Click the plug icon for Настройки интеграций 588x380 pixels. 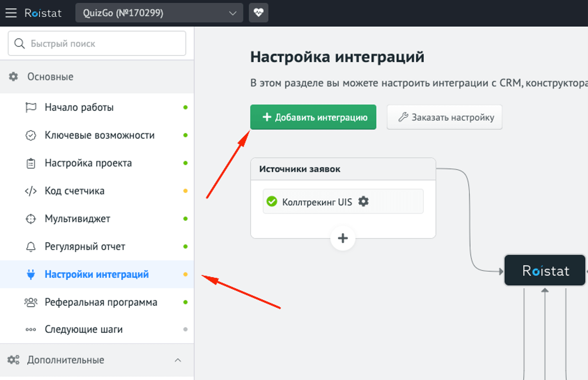[31, 274]
